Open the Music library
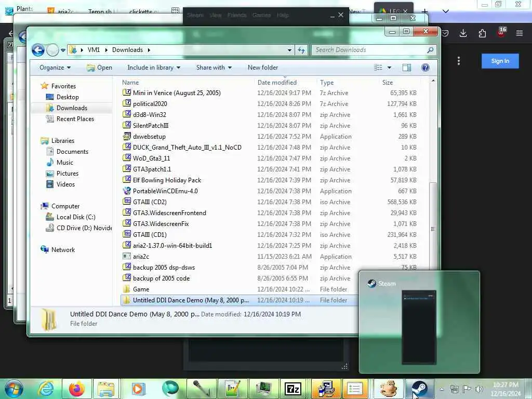 tap(64, 163)
